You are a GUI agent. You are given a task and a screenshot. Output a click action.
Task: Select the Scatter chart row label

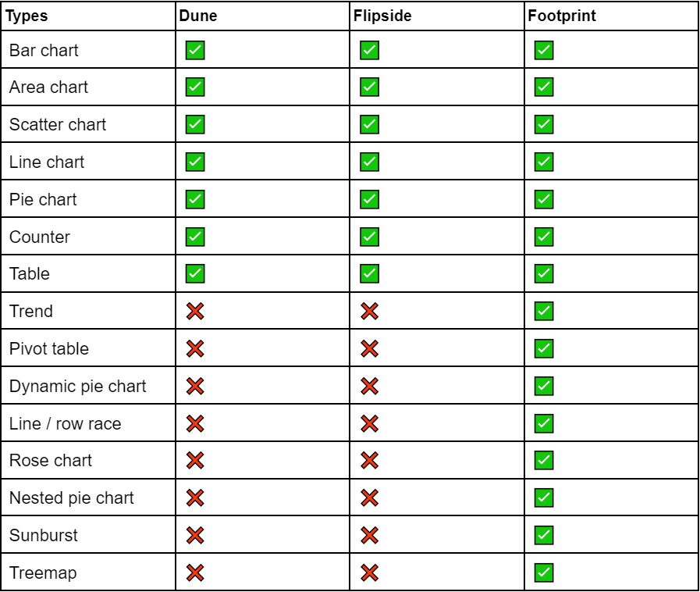pos(58,125)
